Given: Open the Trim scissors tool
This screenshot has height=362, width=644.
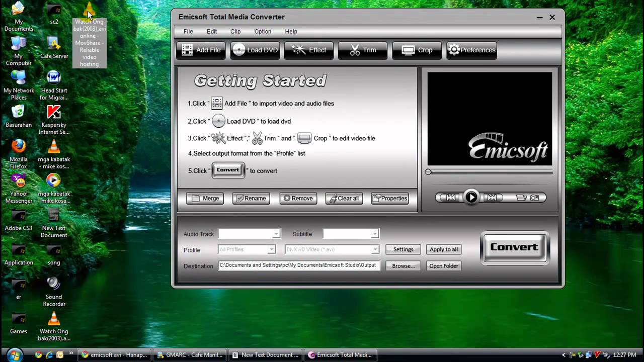Looking at the screenshot, I should 363,50.
